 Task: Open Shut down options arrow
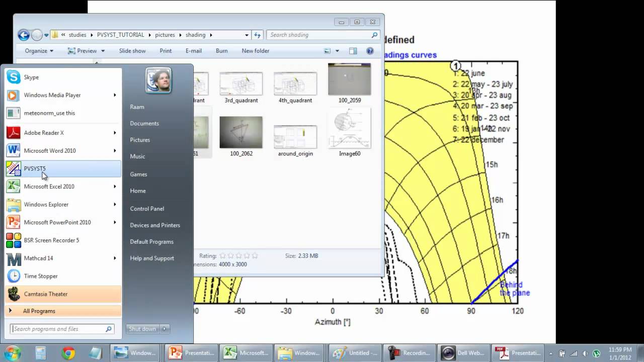(x=164, y=329)
